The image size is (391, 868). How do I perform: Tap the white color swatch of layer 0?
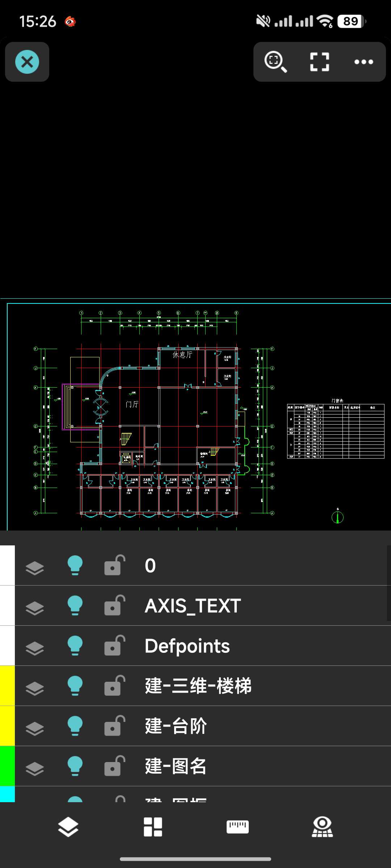click(x=7, y=565)
